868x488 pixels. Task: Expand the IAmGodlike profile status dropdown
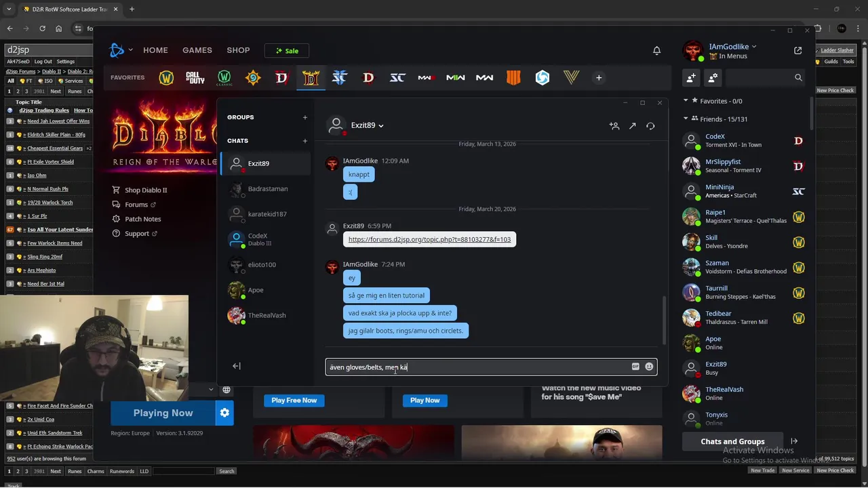pyautogui.click(x=754, y=47)
